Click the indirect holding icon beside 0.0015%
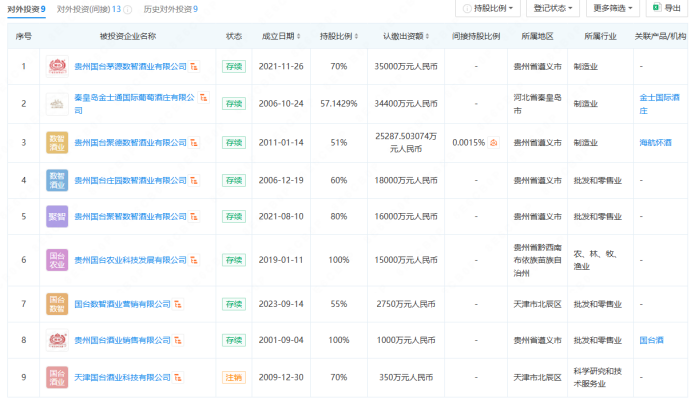This screenshot has width=691, height=402. (x=493, y=143)
